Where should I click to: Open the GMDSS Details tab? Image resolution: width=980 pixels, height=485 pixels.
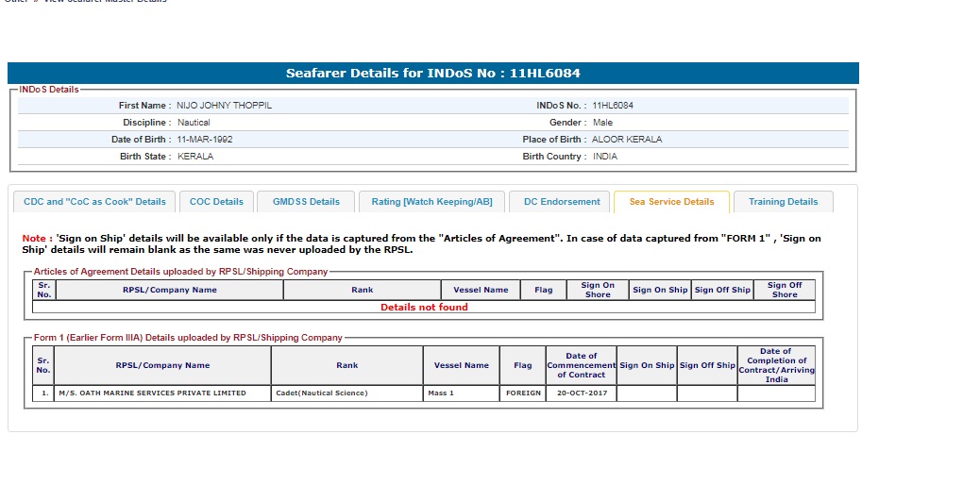click(x=306, y=202)
